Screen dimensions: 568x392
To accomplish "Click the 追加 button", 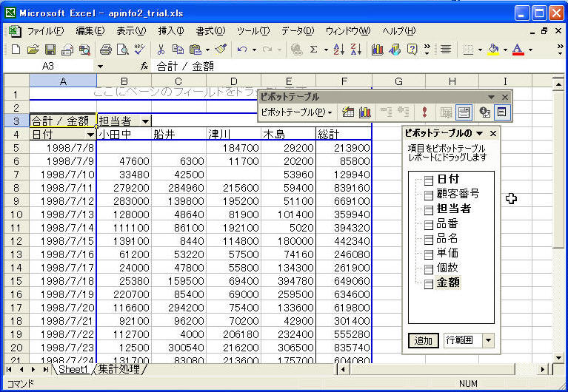I will pyautogui.click(x=423, y=340).
